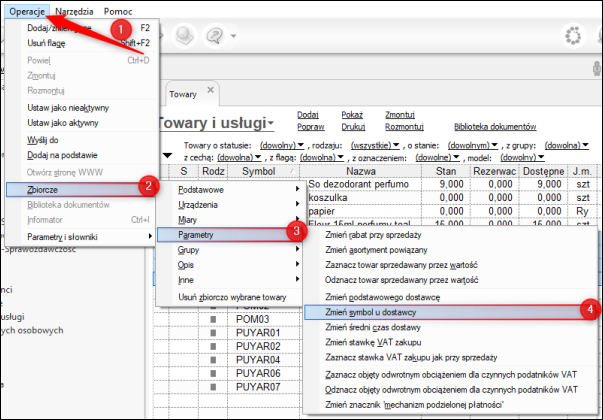
Task: Click the spinning gear icon at top right
Action: [575, 36]
